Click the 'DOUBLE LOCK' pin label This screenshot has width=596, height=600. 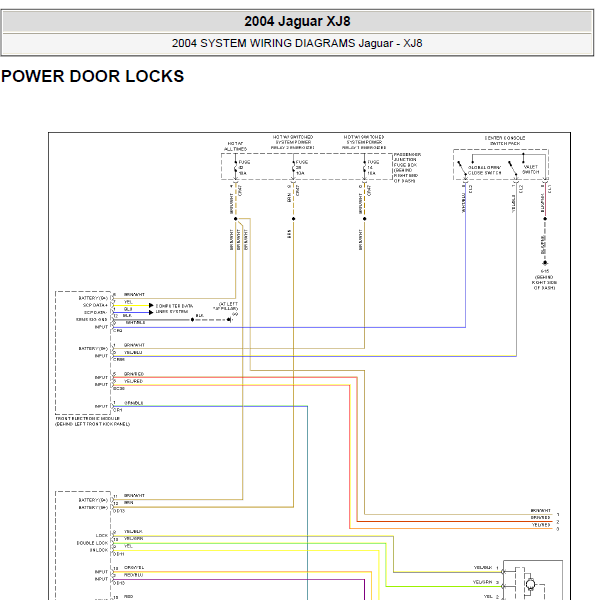click(92, 543)
